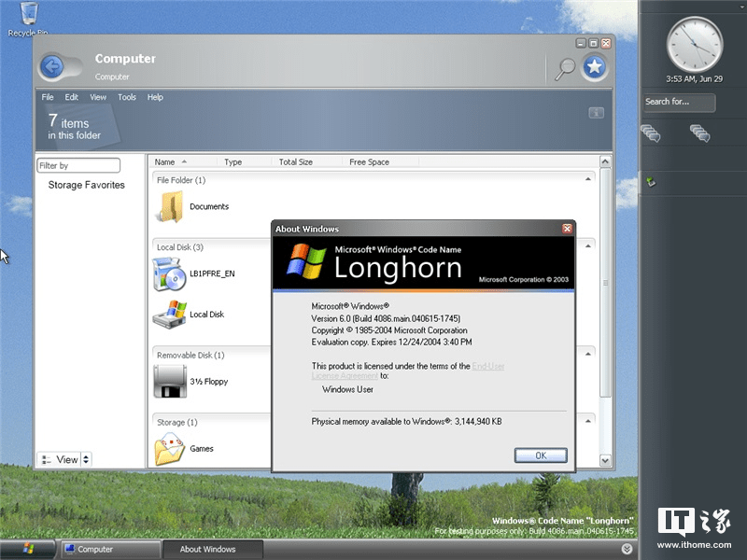This screenshot has height=560, width=747.
Task: Click the Search for field in the sidebar
Action: coord(679,103)
